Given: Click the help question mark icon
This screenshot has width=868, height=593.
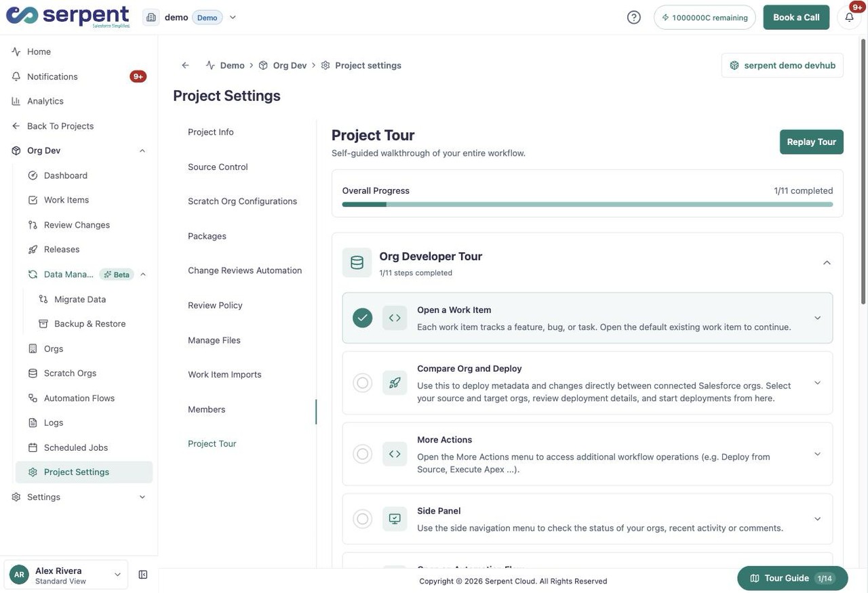Looking at the screenshot, I should [634, 17].
